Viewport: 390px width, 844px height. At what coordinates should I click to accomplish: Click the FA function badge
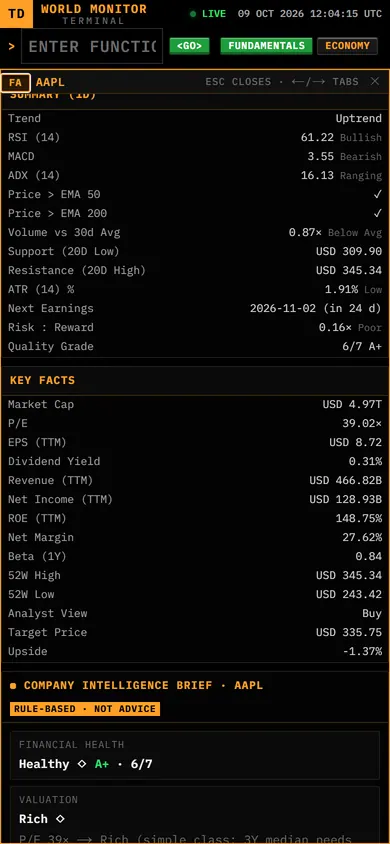16,82
